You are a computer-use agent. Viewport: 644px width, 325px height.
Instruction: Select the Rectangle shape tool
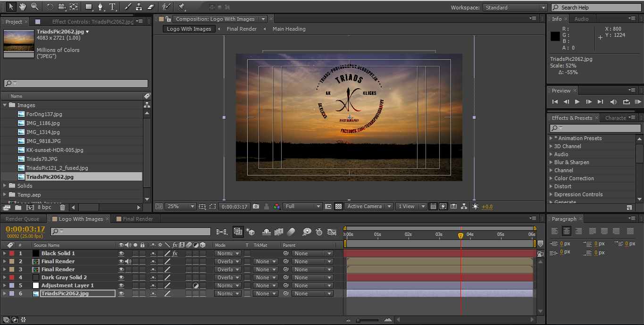click(x=89, y=7)
